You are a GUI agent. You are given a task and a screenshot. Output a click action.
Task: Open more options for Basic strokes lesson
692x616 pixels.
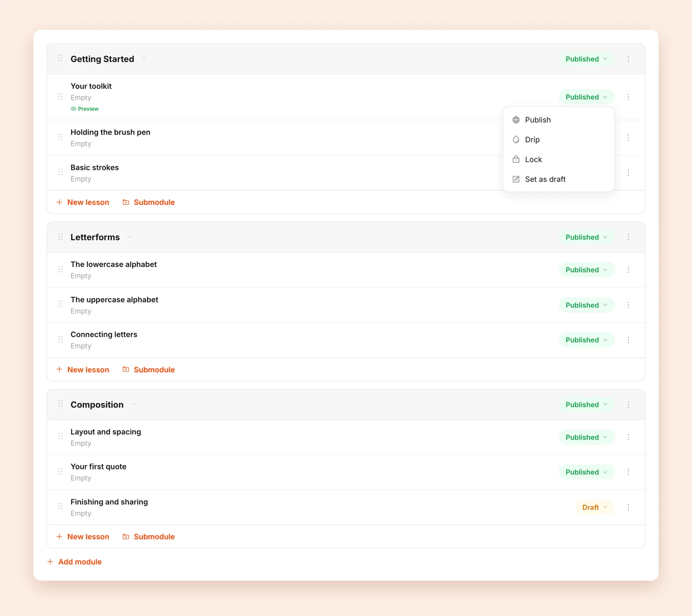628,173
